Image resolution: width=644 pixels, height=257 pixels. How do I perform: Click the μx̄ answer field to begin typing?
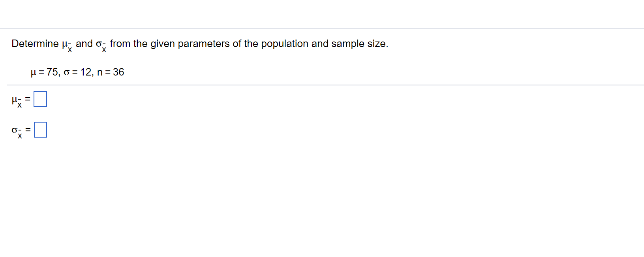(x=41, y=99)
